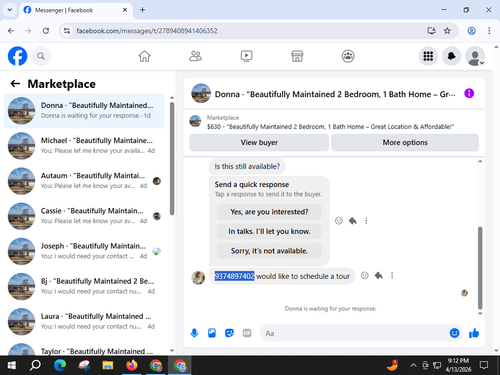Open the Friends icon in top navigation
This screenshot has height=375, width=500.
click(195, 56)
